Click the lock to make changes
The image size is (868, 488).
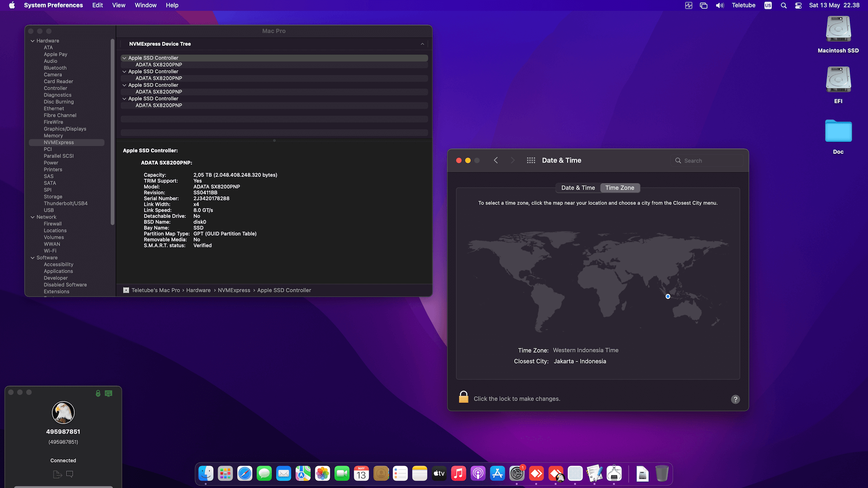point(463,397)
